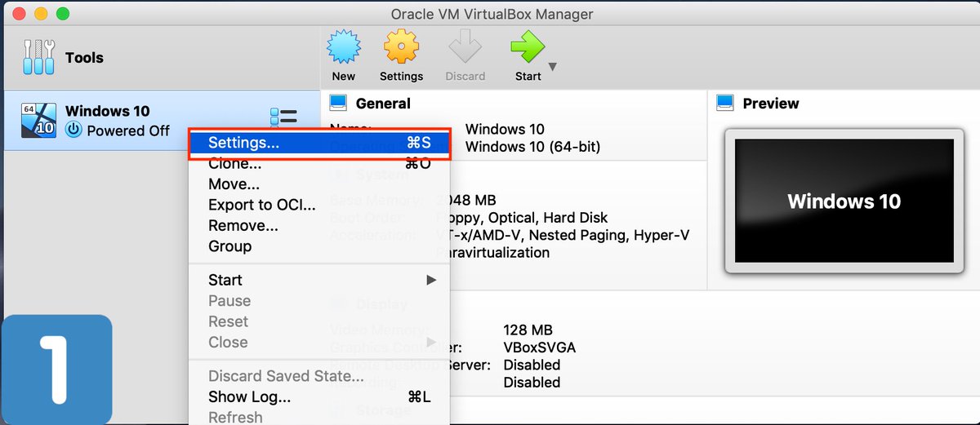
Task: Choose Remove... in the context menu
Action: point(318,225)
